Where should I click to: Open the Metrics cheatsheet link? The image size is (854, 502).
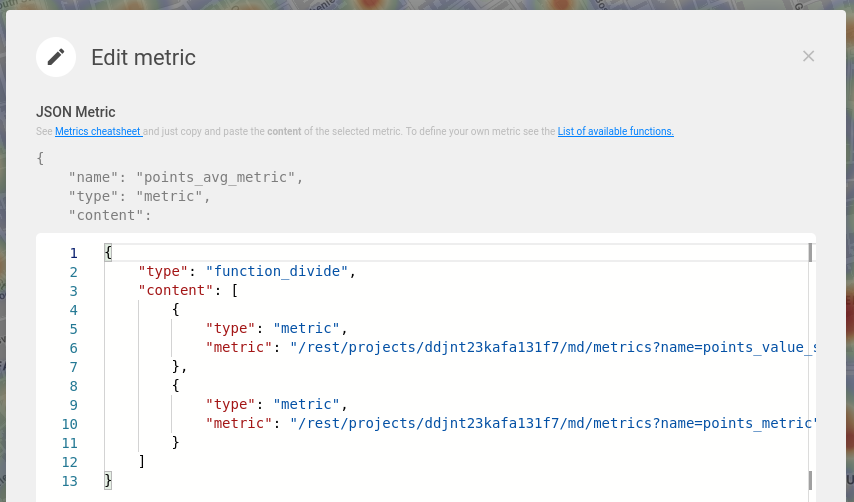click(x=98, y=131)
